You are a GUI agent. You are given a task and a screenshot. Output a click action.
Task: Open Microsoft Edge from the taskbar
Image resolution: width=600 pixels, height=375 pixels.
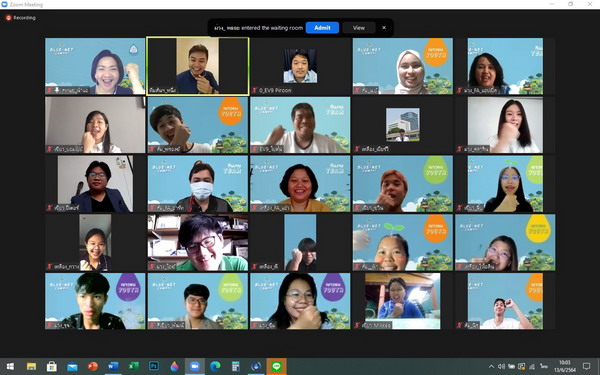[x=215, y=366]
